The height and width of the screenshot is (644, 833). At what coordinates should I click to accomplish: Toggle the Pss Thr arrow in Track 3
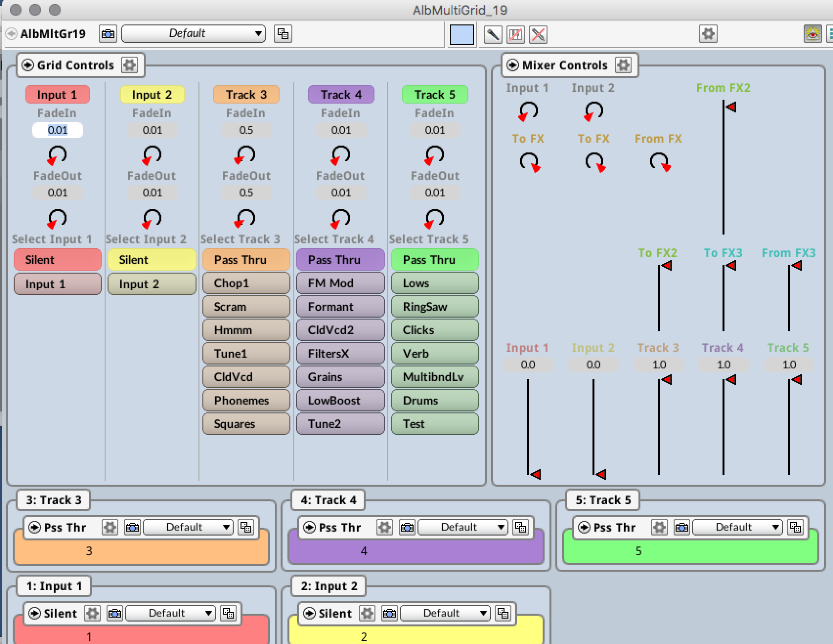click(35, 527)
